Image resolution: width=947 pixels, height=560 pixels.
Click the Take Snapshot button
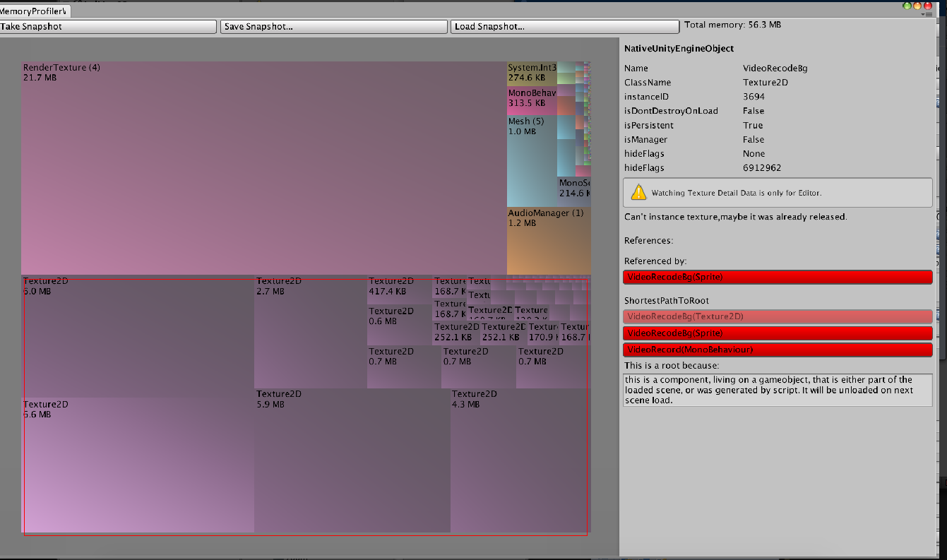click(108, 27)
